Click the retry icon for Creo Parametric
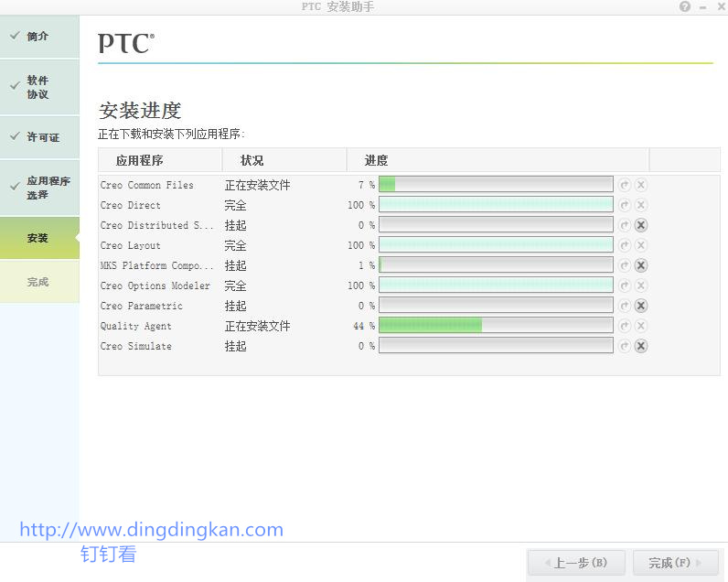Screen dimensions: 728x582 pyautogui.click(x=625, y=306)
